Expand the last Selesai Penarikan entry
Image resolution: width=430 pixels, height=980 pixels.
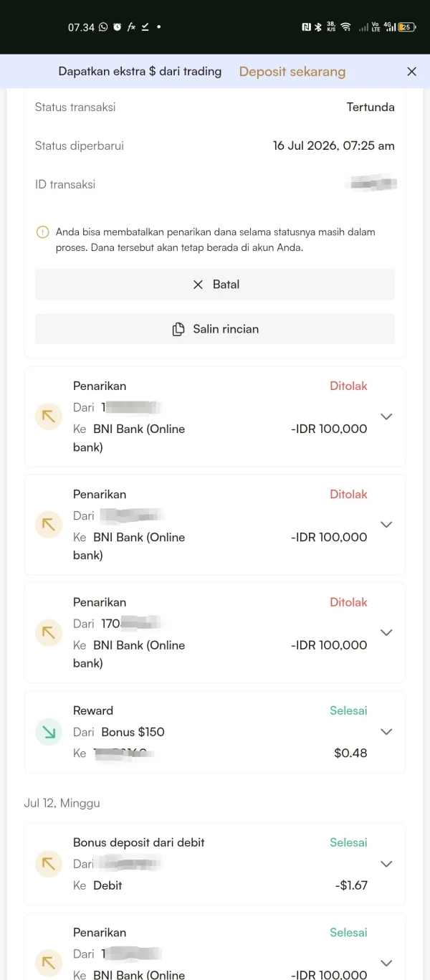(x=386, y=963)
